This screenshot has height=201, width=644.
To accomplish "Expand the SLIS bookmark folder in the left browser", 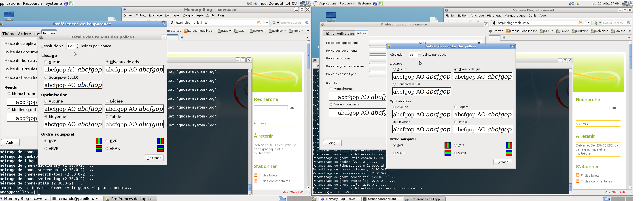I will (224, 31).
